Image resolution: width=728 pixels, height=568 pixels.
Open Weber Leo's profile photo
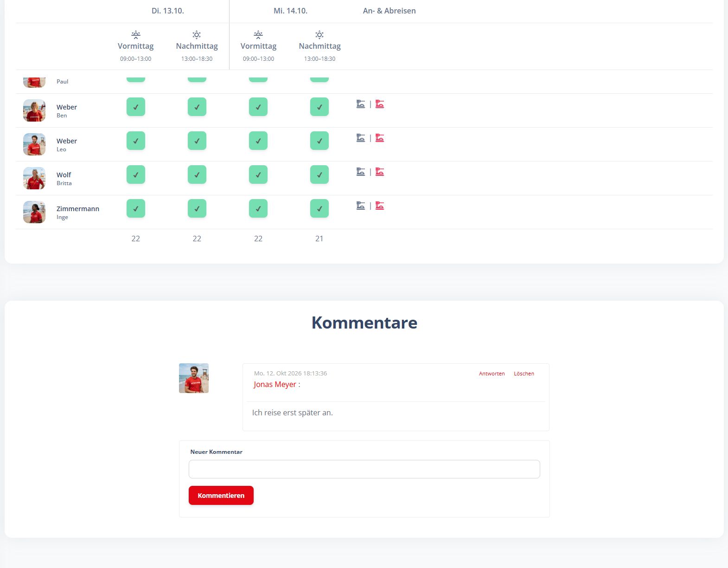click(x=34, y=144)
